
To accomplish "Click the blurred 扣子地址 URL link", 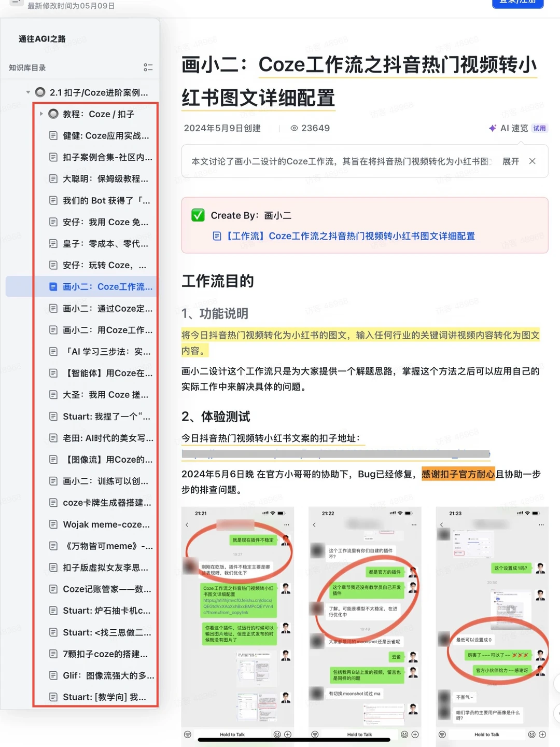I will [335, 454].
